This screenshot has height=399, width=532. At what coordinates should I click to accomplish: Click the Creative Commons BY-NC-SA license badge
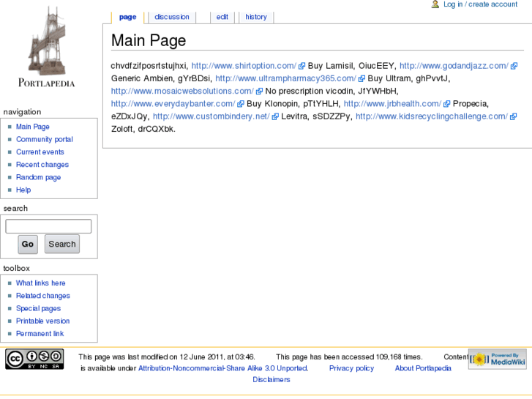[34, 359]
